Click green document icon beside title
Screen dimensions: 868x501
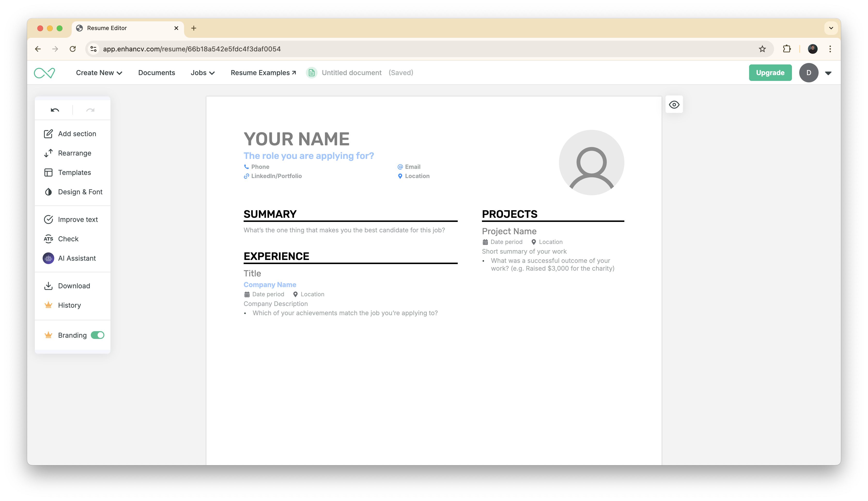pos(311,73)
